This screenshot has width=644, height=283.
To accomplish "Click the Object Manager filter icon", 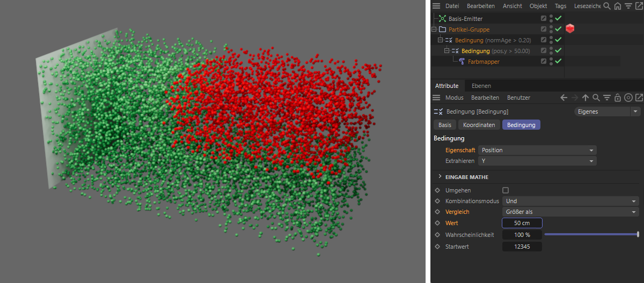I will (628, 6).
